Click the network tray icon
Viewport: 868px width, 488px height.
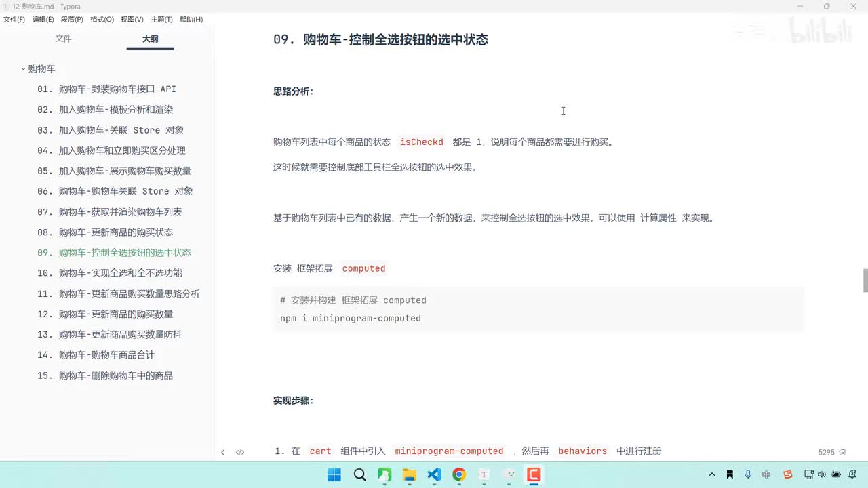pyautogui.click(x=809, y=474)
